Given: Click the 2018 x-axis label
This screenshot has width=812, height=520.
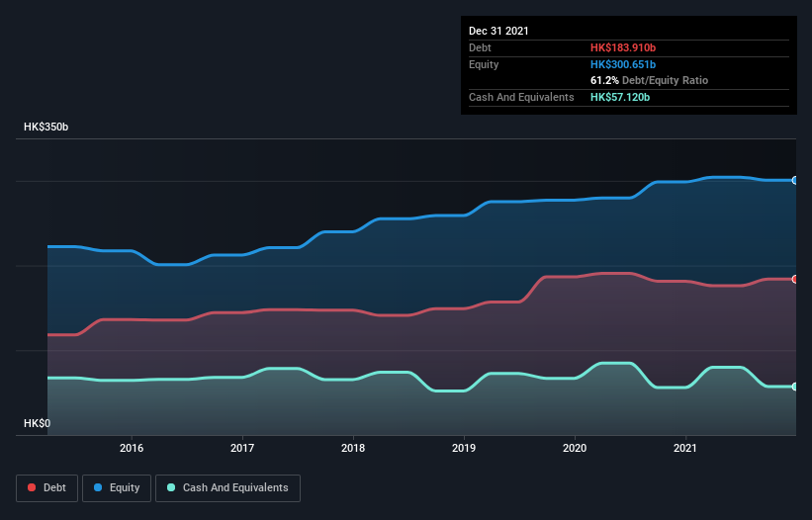Looking at the screenshot, I should coord(353,448).
